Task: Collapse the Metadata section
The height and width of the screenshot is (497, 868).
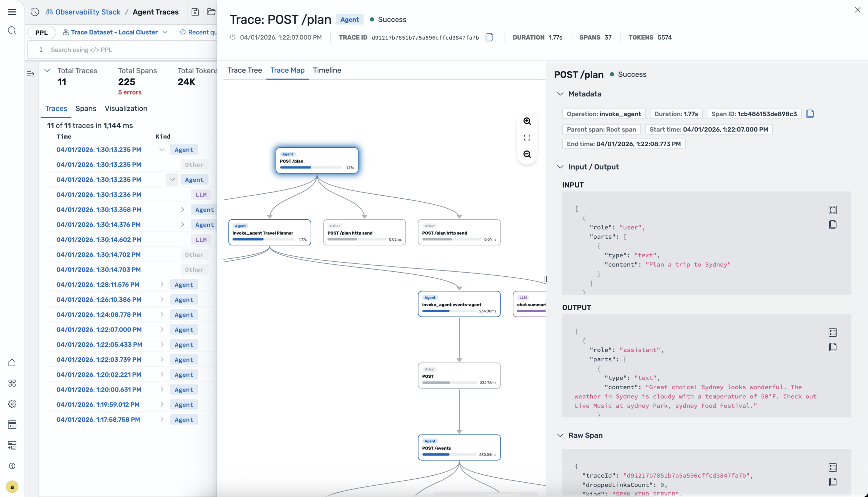Action: point(560,94)
